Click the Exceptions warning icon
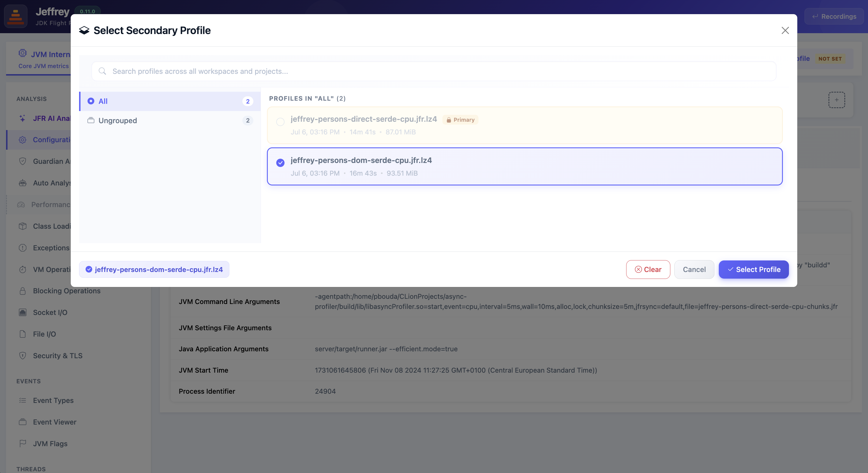868x473 pixels. point(22,248)
